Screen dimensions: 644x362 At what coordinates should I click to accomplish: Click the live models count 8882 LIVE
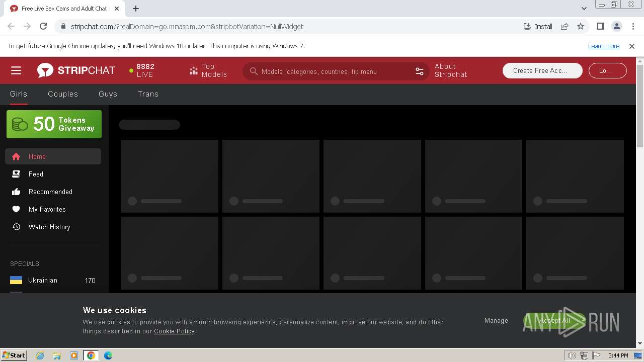142,70
